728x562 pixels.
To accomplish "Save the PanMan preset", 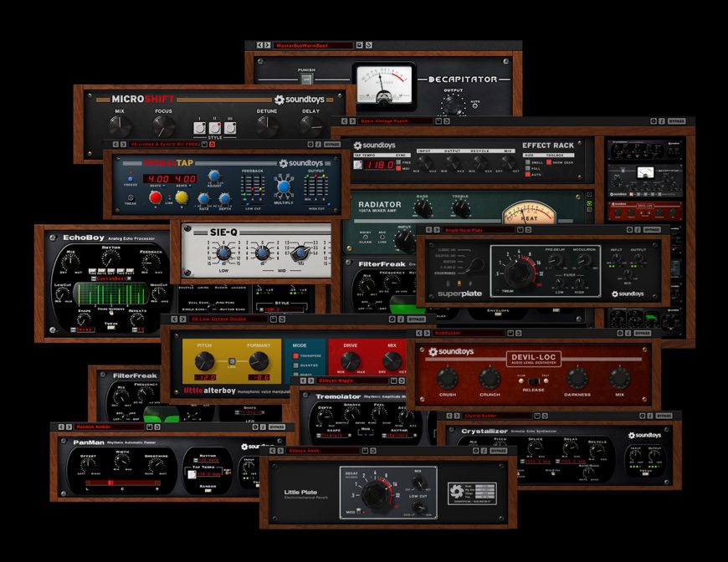I will point(150,427).
